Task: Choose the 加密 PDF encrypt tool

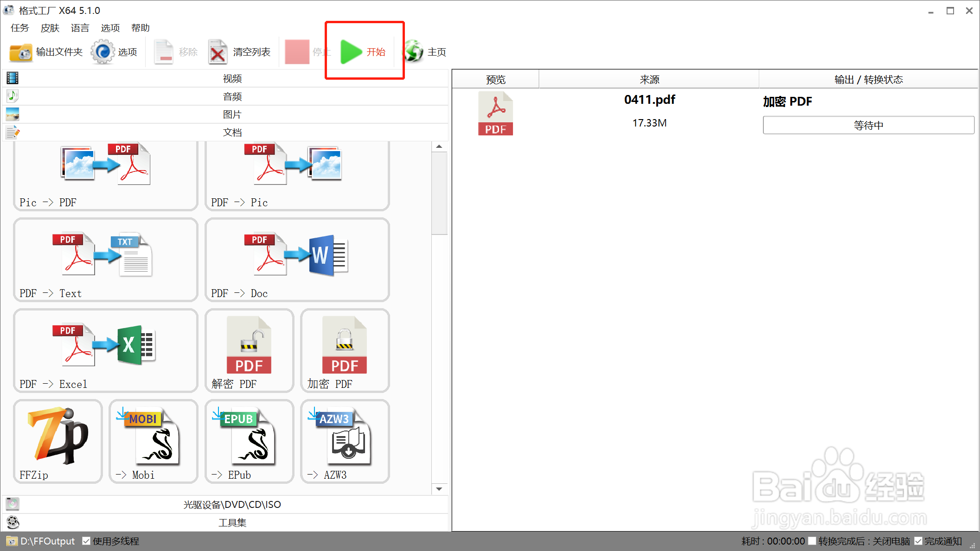Action: [x=345, y=350]
